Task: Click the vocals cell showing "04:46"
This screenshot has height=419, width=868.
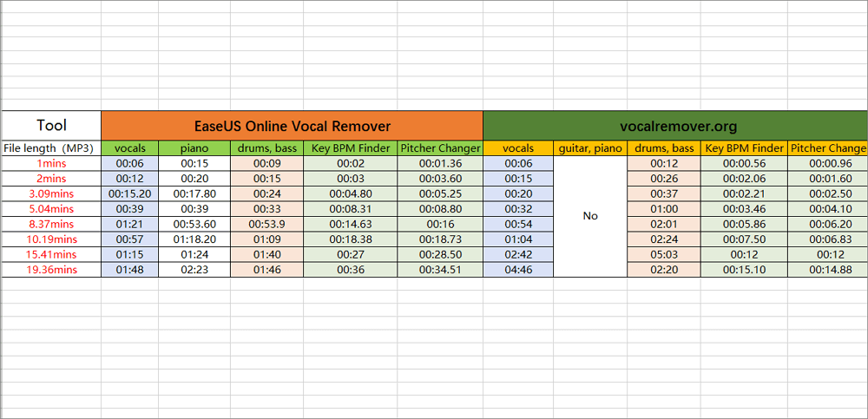Action: point(518,270)
